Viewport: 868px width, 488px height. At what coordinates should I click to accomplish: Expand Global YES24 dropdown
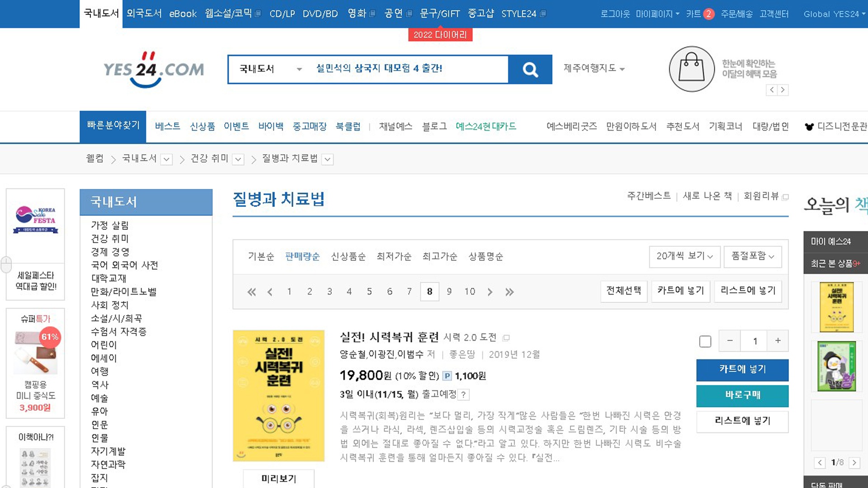click(834, 14)
